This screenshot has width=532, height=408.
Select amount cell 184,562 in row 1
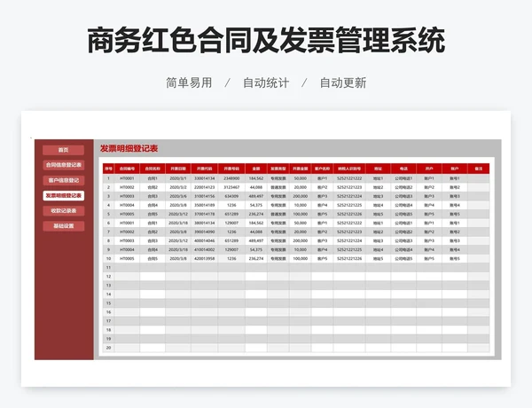(x=256, y=178)
